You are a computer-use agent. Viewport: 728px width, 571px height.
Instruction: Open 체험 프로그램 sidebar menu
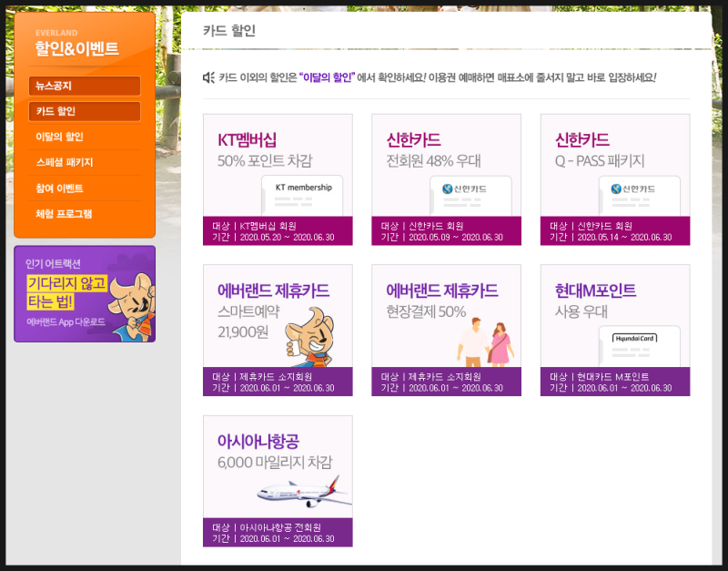click(64, 214)
